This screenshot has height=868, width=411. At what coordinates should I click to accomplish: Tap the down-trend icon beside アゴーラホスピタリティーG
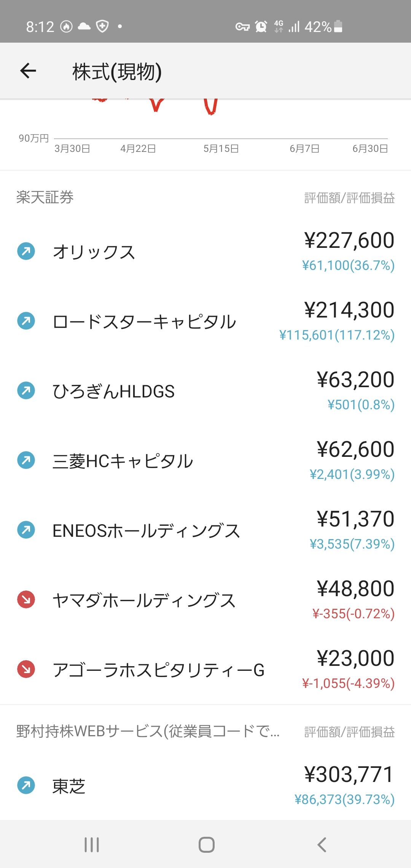[x=26, y=669]
